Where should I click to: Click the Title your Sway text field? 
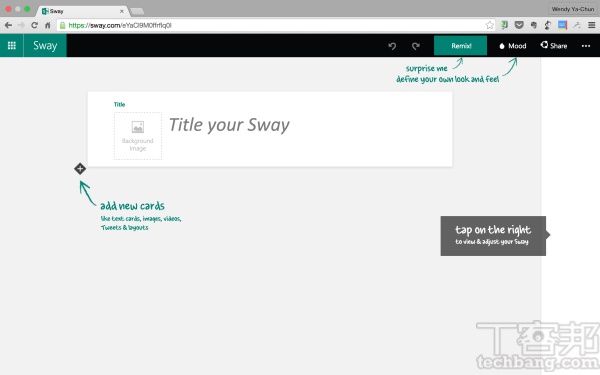(x=229, y=125)
